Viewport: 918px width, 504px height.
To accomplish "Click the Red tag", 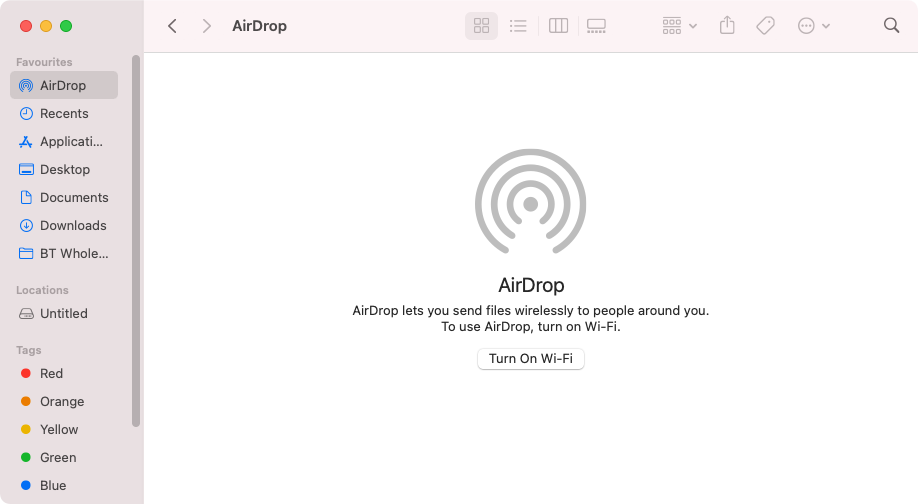I will coord(64,373).
